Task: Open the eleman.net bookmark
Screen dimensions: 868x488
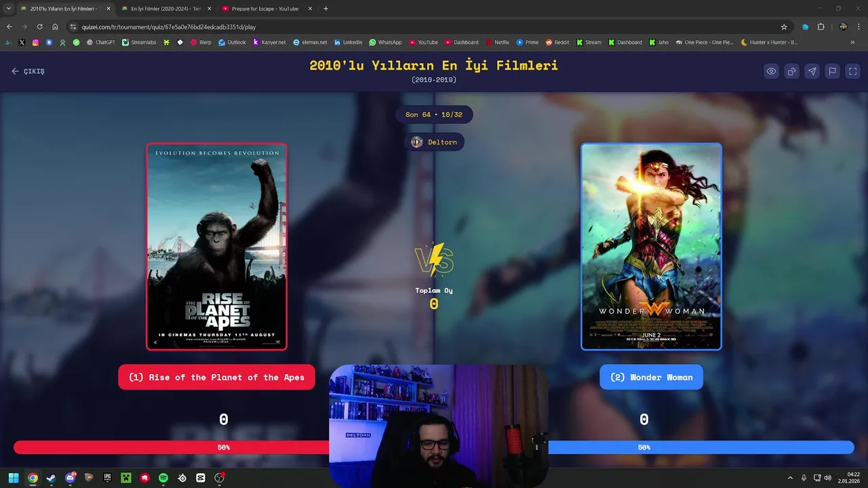Action: tap(310, 42)
